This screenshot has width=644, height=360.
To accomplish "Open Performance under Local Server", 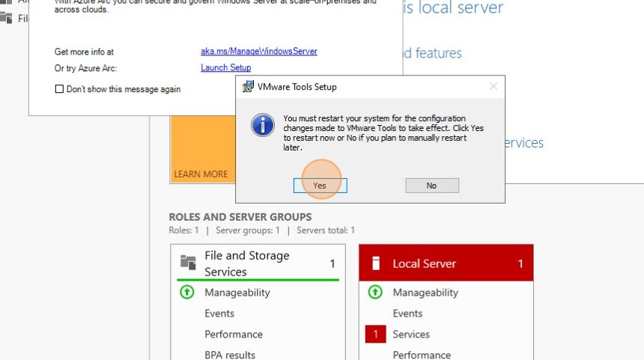I will (x=422, y=355).
